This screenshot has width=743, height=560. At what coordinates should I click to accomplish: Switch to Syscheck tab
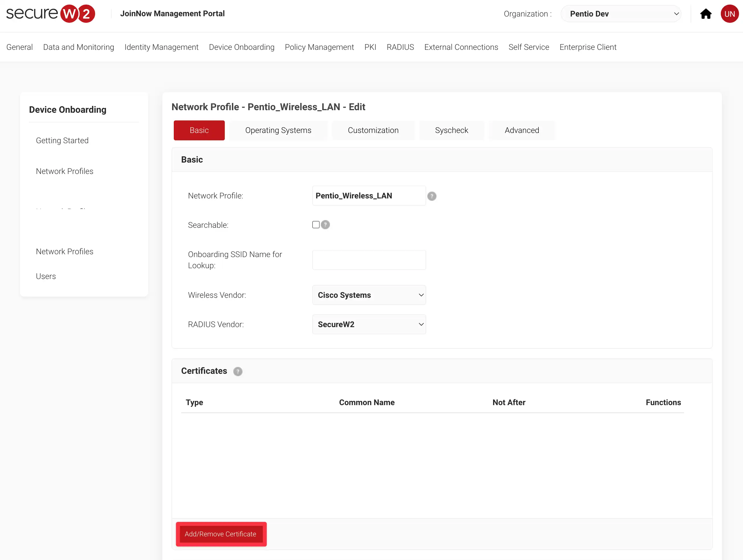tap(452, 130)
